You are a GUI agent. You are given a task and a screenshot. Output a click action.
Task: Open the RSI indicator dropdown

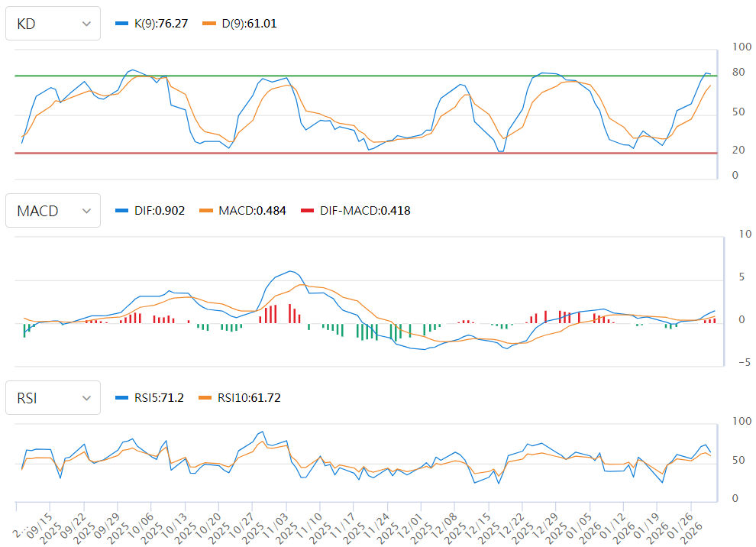(x=53, y=397)
